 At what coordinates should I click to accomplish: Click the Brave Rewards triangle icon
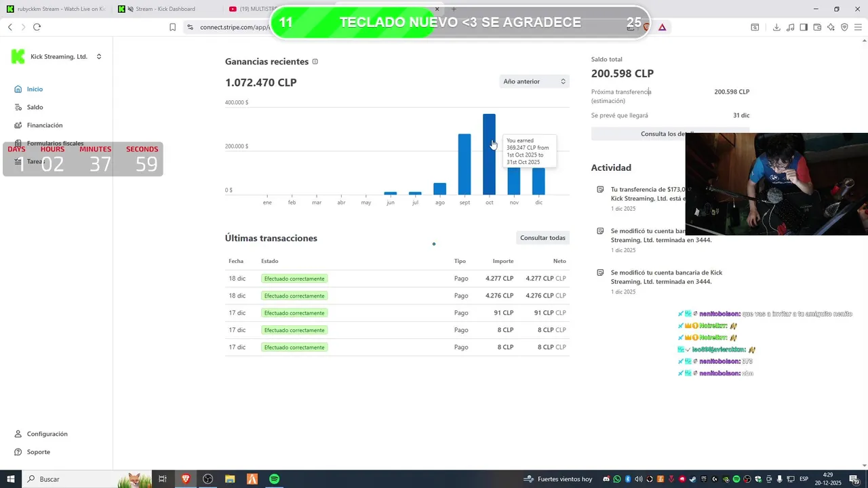point(662,27)
